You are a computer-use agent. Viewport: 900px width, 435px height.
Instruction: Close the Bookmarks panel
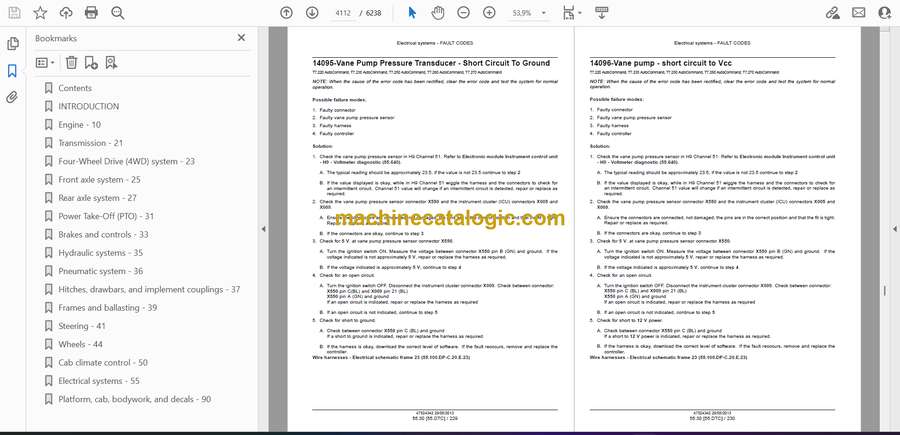pos(241,38)
